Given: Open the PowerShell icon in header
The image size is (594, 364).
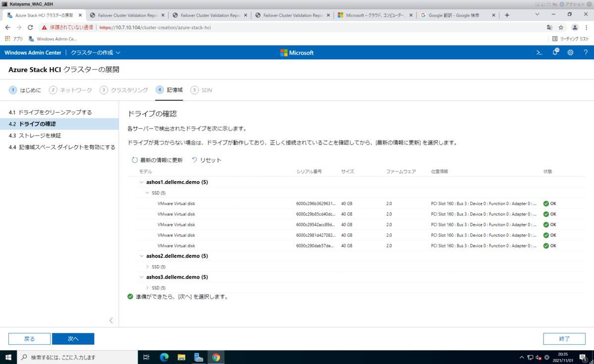Looking at the screenshot, I should coord(540,52).
